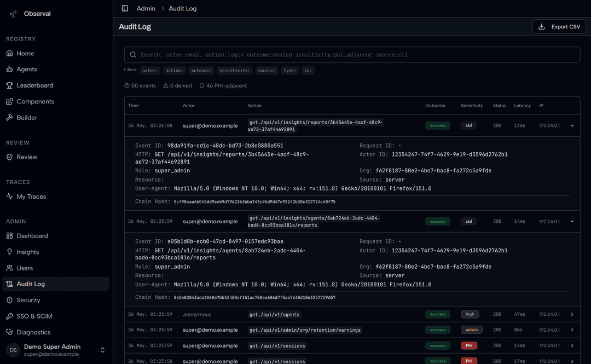
Task: Select the Chain Hash starting 8e2e02043
Action: [x=254, y=298]
